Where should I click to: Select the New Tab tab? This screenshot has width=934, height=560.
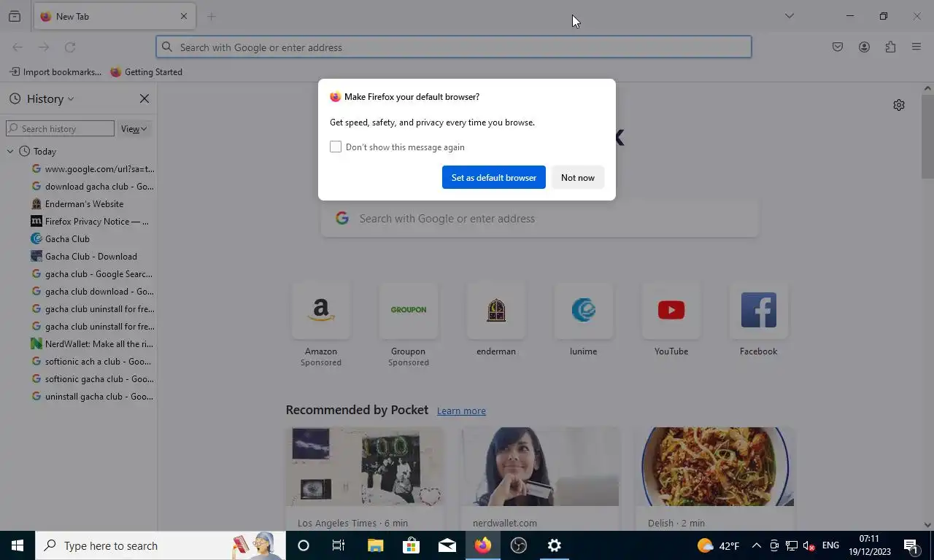tap(114, 16)
